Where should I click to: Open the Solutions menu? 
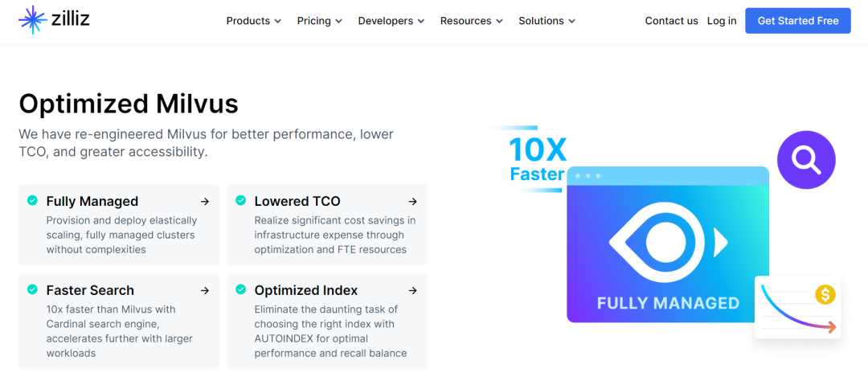pyautogui.click(x=547, y=21)
